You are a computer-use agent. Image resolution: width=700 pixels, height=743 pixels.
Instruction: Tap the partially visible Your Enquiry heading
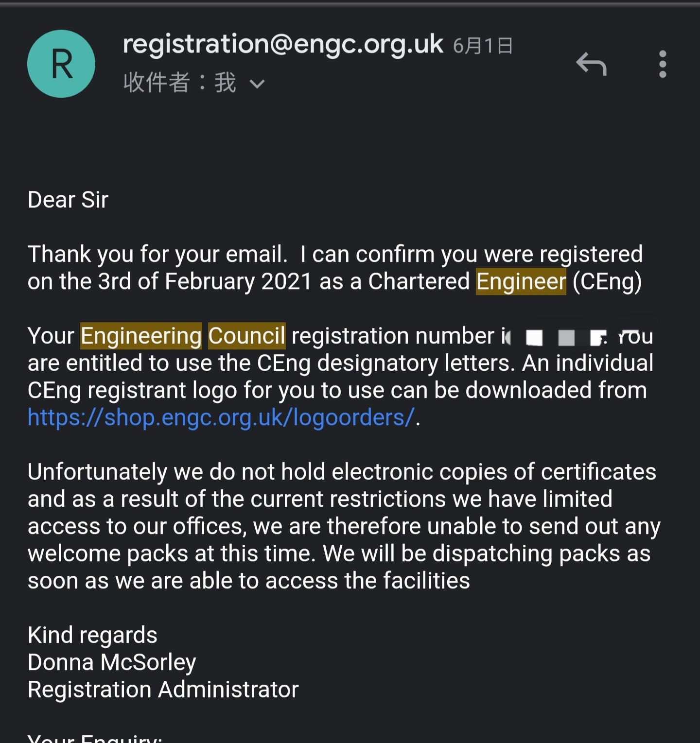[95, 738]
